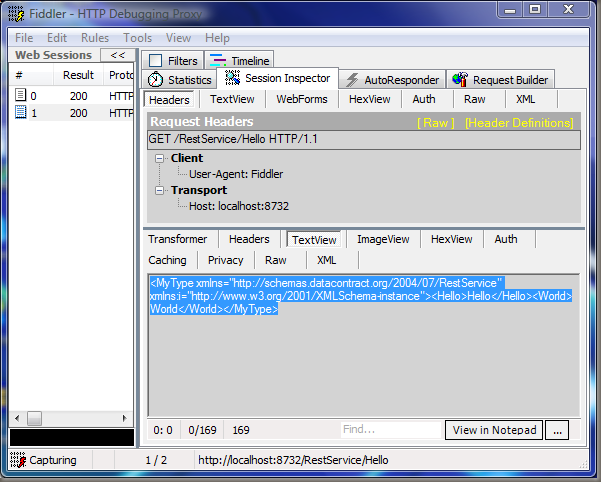Click the Capturing status text
Image resolution: width=601 pixels, height=482 pixels.
point(53,460)
